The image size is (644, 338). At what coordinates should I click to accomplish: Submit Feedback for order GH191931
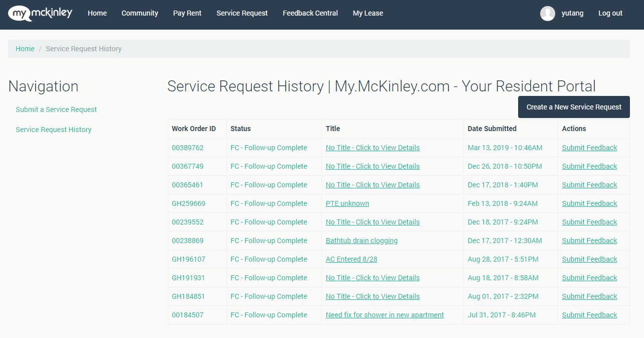(x=589, y=278)
